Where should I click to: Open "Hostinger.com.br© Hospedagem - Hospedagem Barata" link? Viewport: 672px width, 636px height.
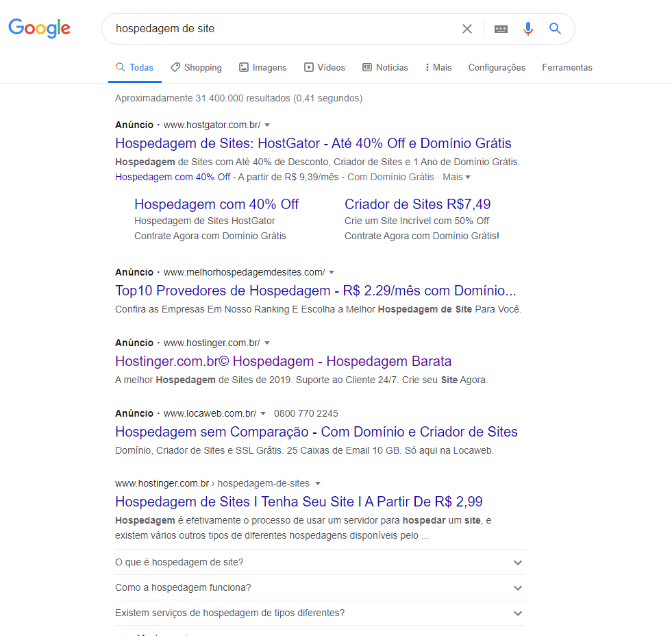coord(284,362)
